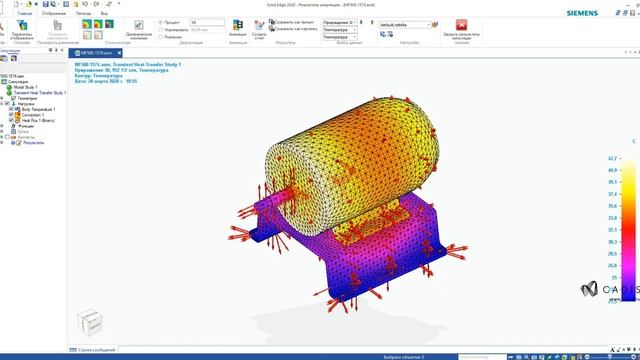Select the MF500-1574.asm document tab
Screen dimensions: 640x360
pos(96,53)
